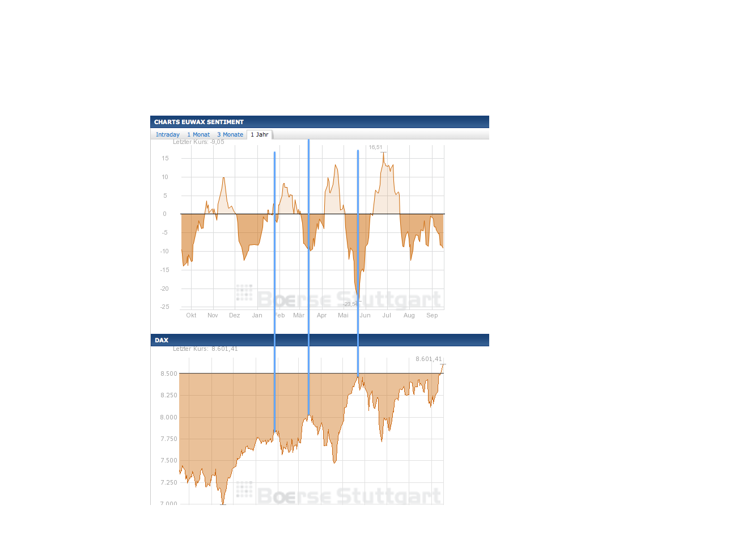Click the -23,54 low marker in sentiment chart
Image resolution: width=729 pixels, height=560 pixels.
click(x=350, y=304)
